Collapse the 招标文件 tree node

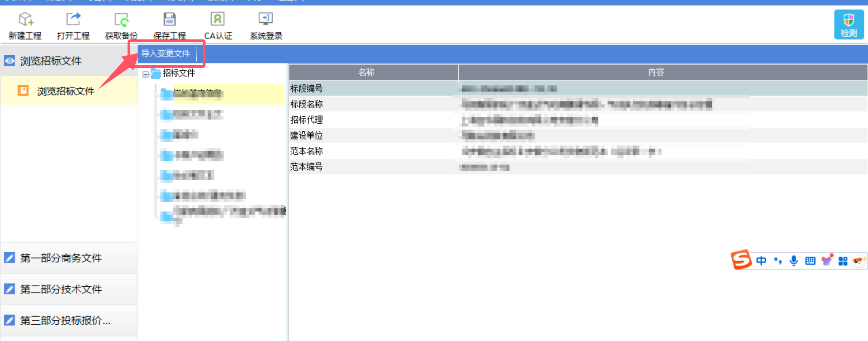click(146, 74)
